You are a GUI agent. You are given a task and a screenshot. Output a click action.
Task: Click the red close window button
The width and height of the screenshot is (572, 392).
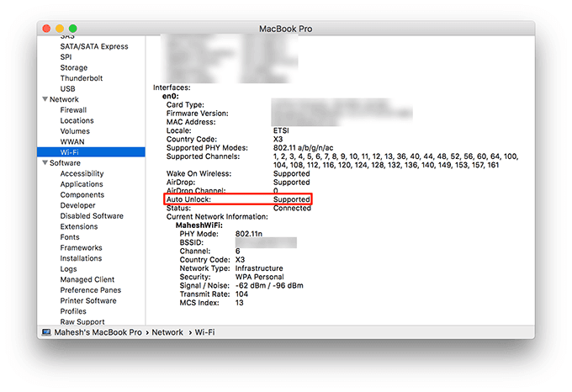pyautogui.click(x=47, y=29)
